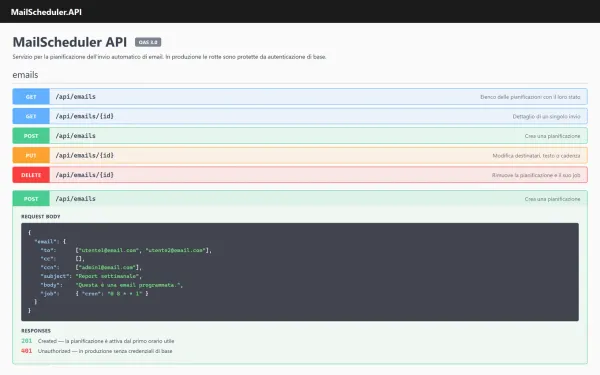Click the "Report settimanale" subject value
Screen dimensions: 600x375
(108, 276)
